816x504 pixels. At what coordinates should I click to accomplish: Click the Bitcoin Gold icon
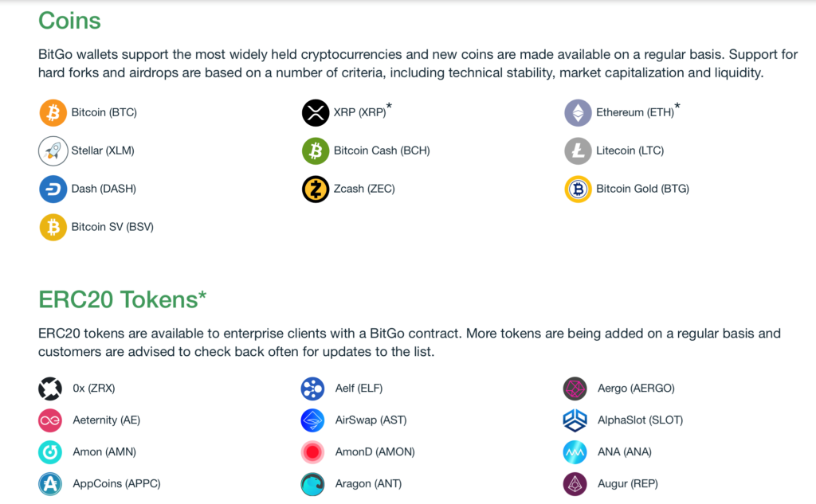[578, 189]
